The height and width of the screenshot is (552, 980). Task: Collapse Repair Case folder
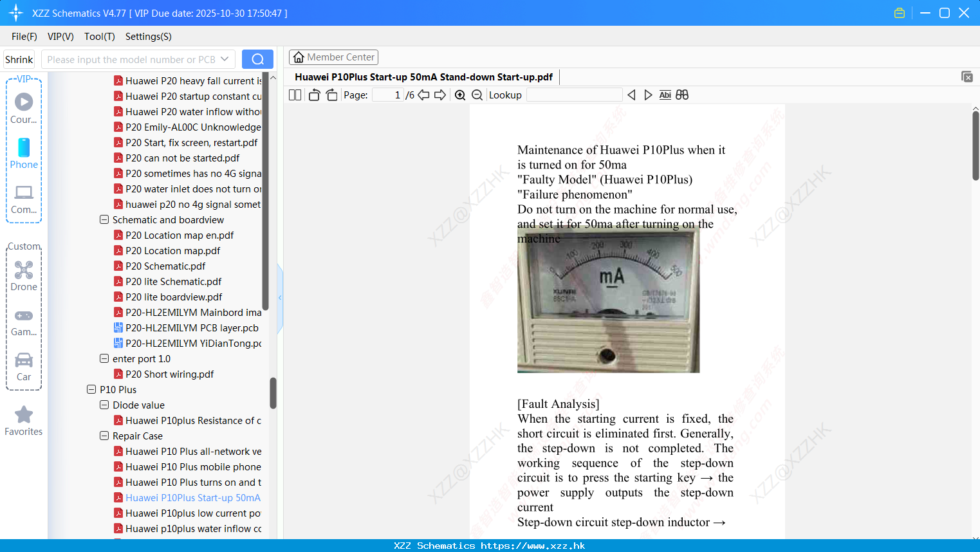point(104,436)
